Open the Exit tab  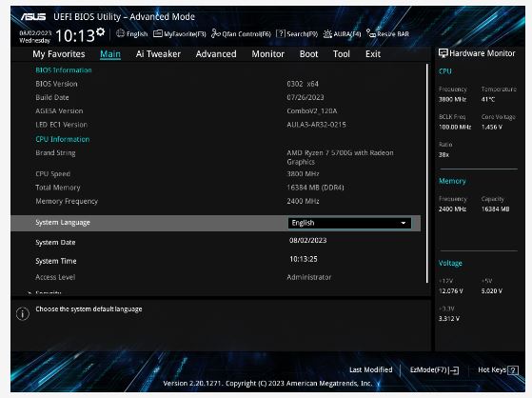coord(373,54)
